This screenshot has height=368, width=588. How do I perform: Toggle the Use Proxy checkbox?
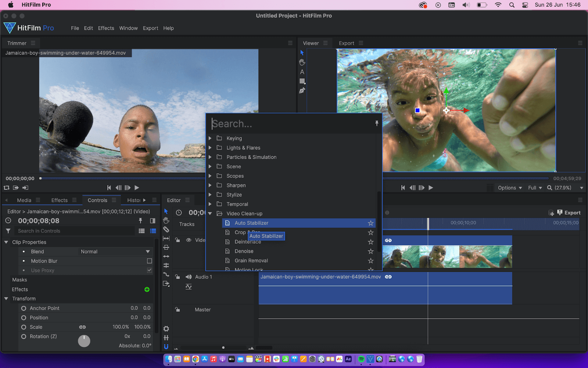pyautogui.click(x=149, y=270)
